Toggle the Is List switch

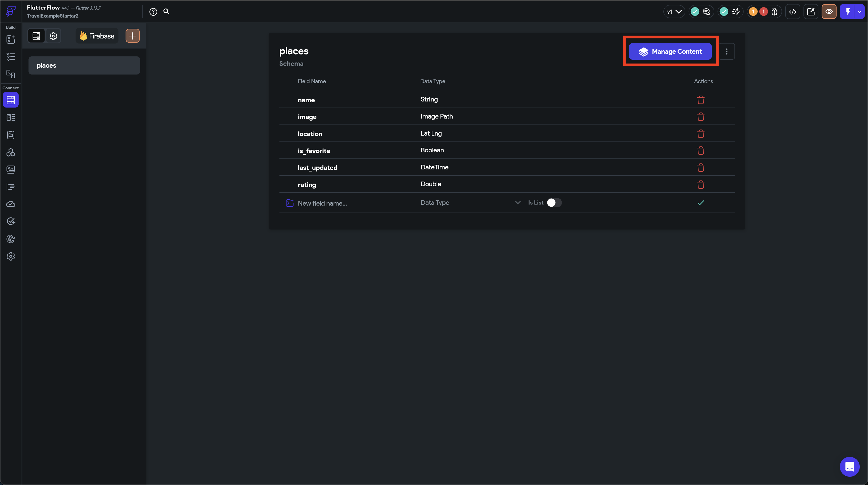[x=554, y=203]
